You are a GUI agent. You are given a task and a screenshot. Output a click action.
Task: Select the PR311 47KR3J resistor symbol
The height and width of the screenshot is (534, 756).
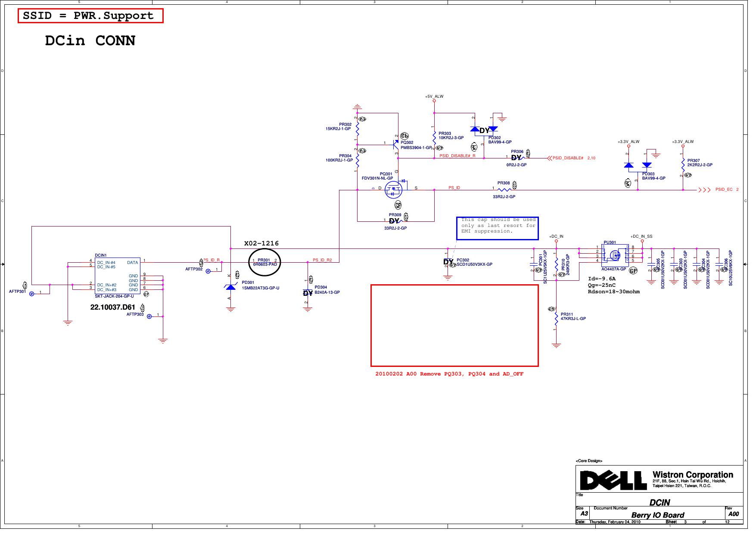coord(557,319)
